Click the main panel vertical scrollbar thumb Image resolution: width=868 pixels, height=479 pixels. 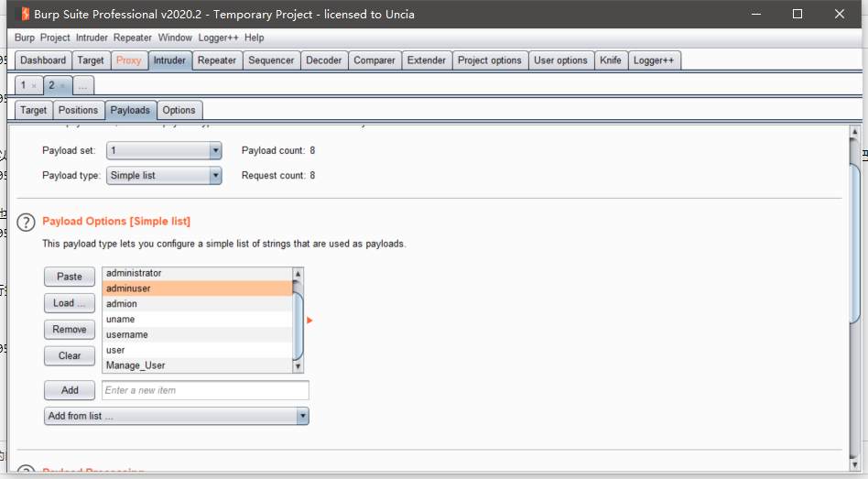(854, 244)
